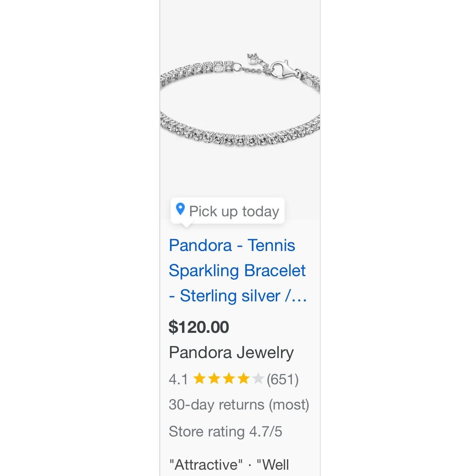The height and width of the screenshot is (476, 476).
Task: Click the 4.1 rating number
Action: [x=178, y=379]
